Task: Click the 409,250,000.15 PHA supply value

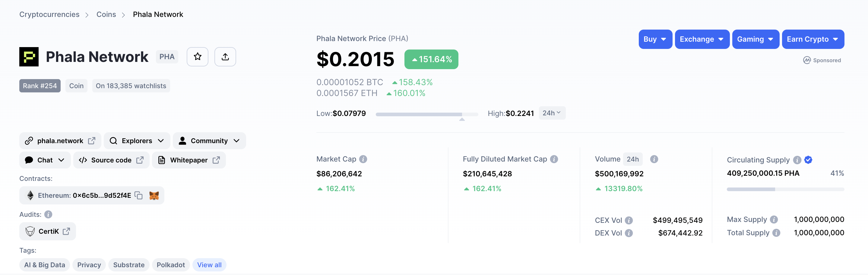Action: [x=763, y=173]
